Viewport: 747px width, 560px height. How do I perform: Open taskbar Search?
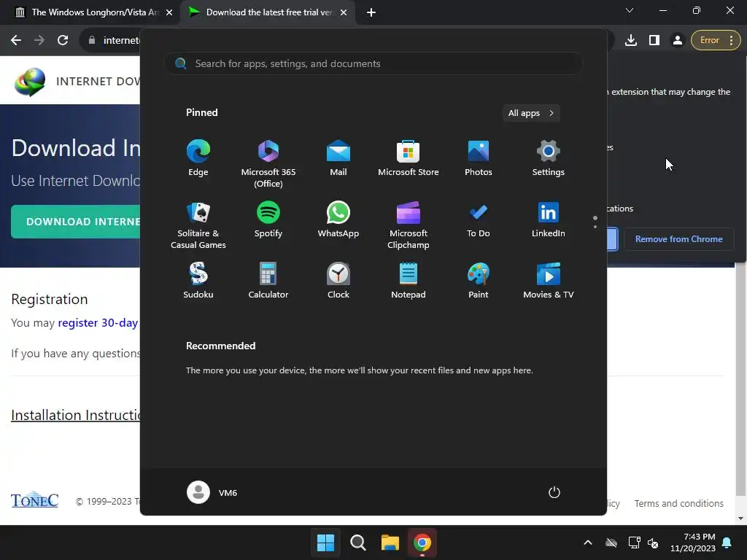point(357,542)
